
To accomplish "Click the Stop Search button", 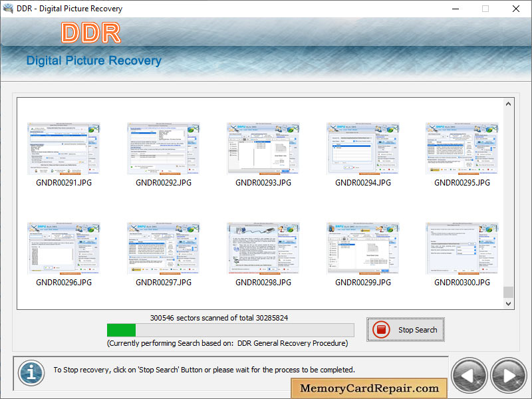I will (x=406, y=329).
